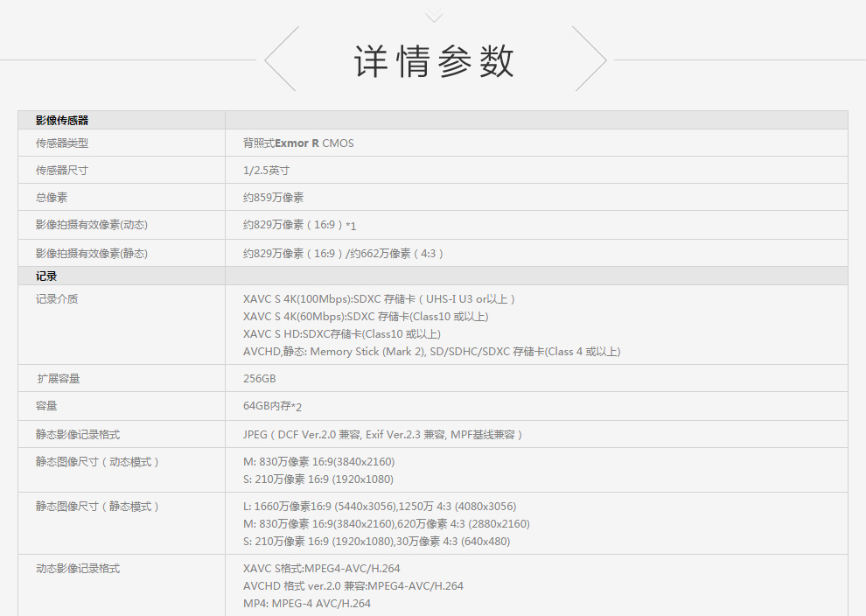This screenshot has height=616, width=866.
Task: Click the 静态影像记录格式 row label
Action: pos(78,434)
